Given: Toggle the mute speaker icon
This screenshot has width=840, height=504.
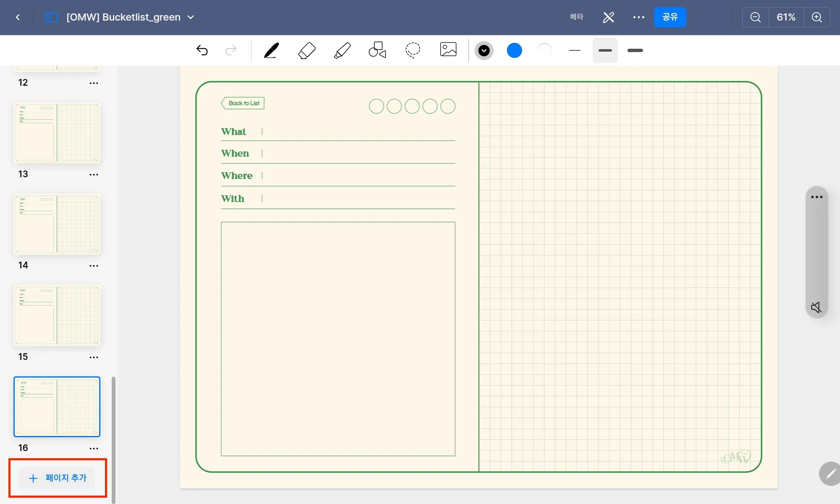Looking at the screenshot, I should pyautogui.click(x=816, y=307).
